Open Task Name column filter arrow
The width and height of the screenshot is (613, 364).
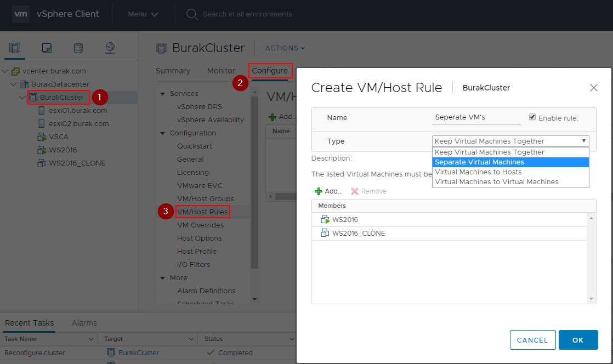point(91,339)
